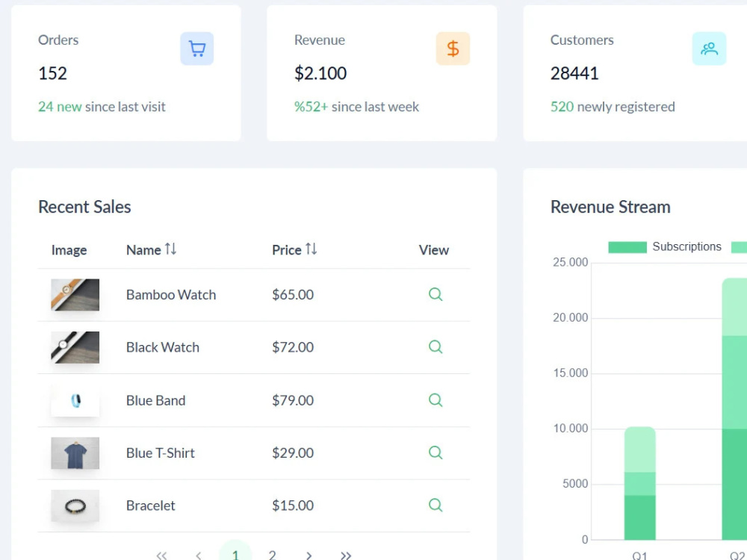This screenshot has width=747, height=560.
Task: Click the Bamboo Watch name cell
Action: point(171,295)
